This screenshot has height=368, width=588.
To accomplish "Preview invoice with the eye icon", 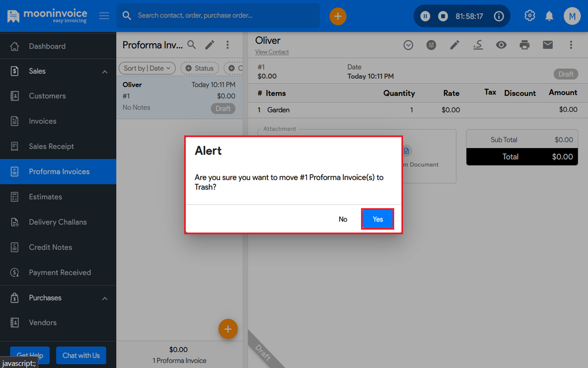I will click(x=501, y=45).
